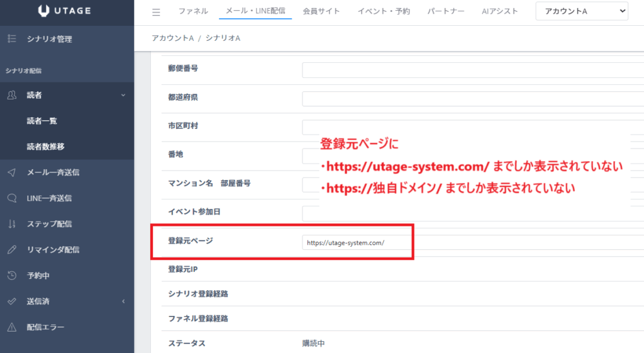Click the リマインダ配信 pencil icon

pyautogui.click(x=12, y=249)
